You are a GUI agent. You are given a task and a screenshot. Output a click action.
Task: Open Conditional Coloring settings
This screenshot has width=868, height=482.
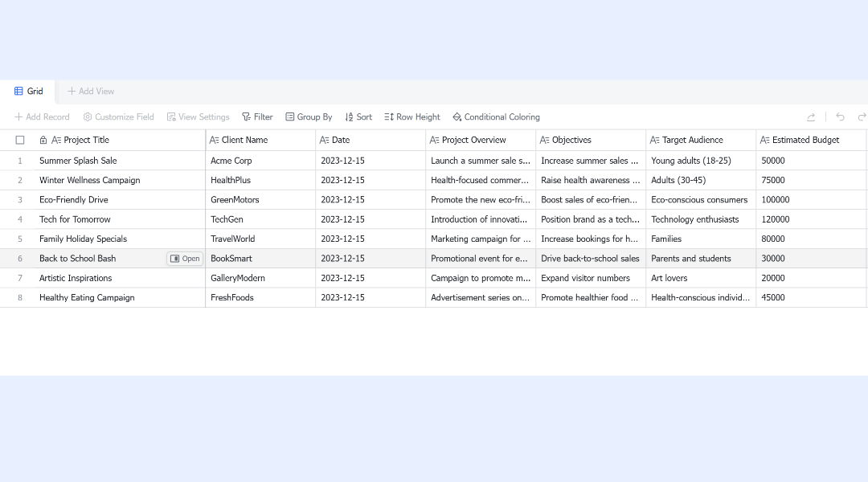click(x=496, y=116)
